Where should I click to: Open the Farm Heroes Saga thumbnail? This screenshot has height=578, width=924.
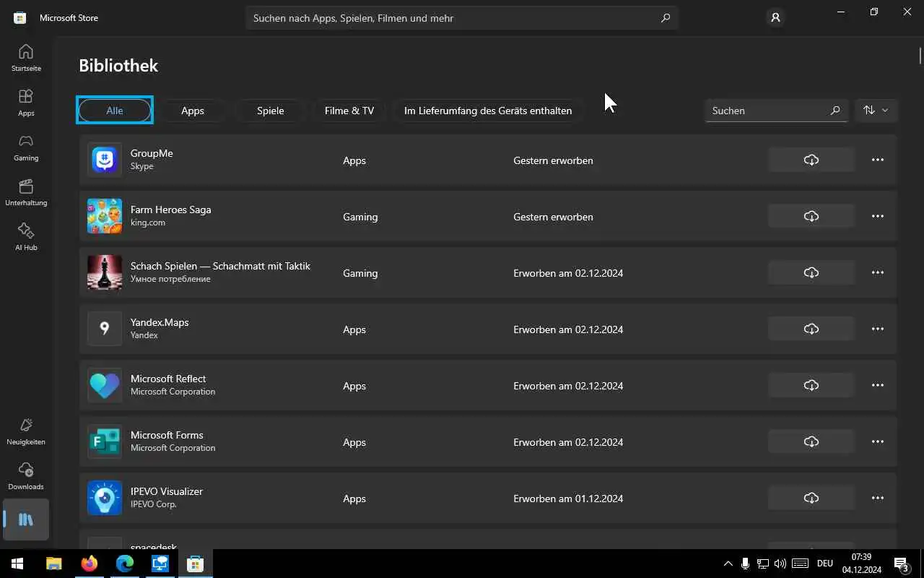pos(105,216)
